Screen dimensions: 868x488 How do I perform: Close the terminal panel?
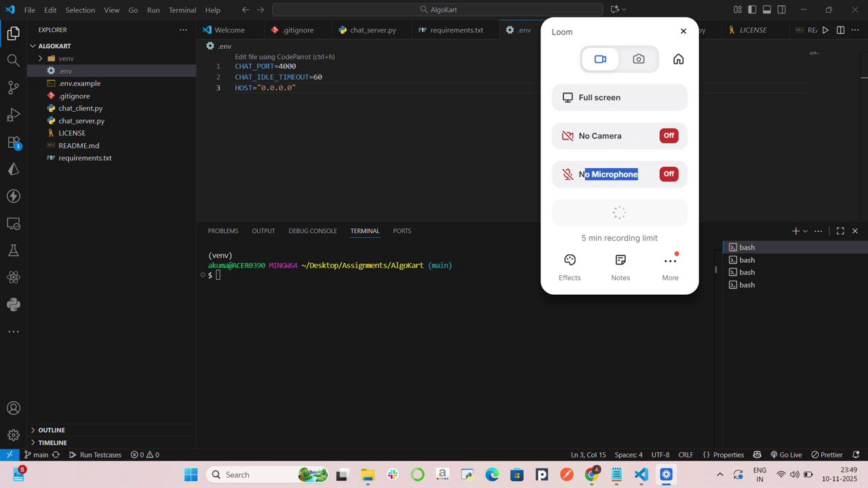coord(855,231)
